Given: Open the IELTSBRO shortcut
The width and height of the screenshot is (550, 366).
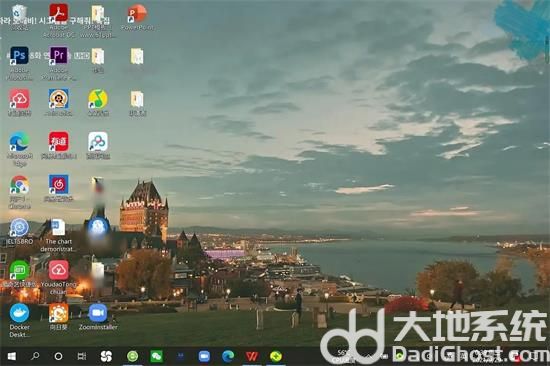Looking at the screenshot, I should coord(19,227).
